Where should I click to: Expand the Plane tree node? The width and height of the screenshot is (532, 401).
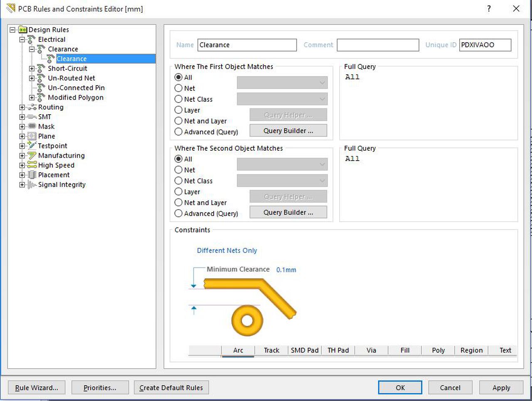coord(22,136)
